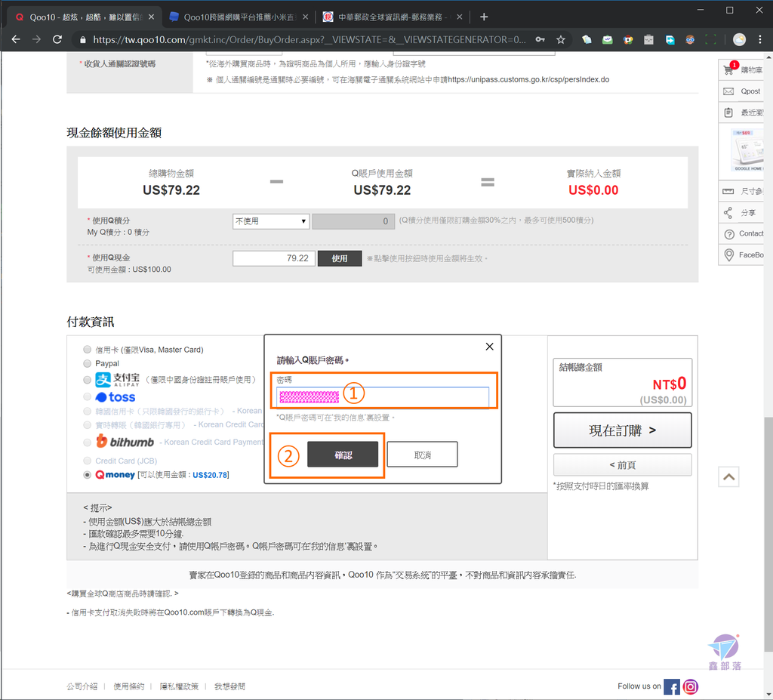Jump to page top with the up-chevron button
The width and height of the screenshot is (773, 700).
pos(728,476)
